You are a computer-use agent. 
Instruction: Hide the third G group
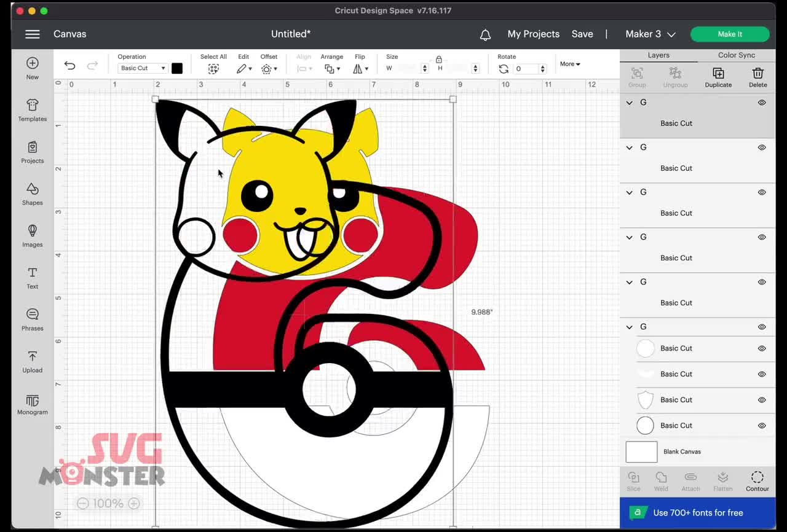coord(761,192)
